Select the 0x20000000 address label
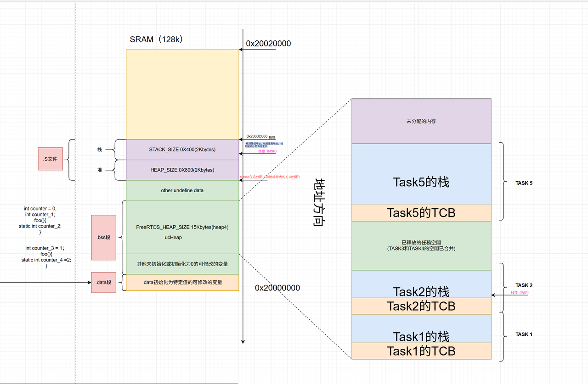 [x=277, y=288]
